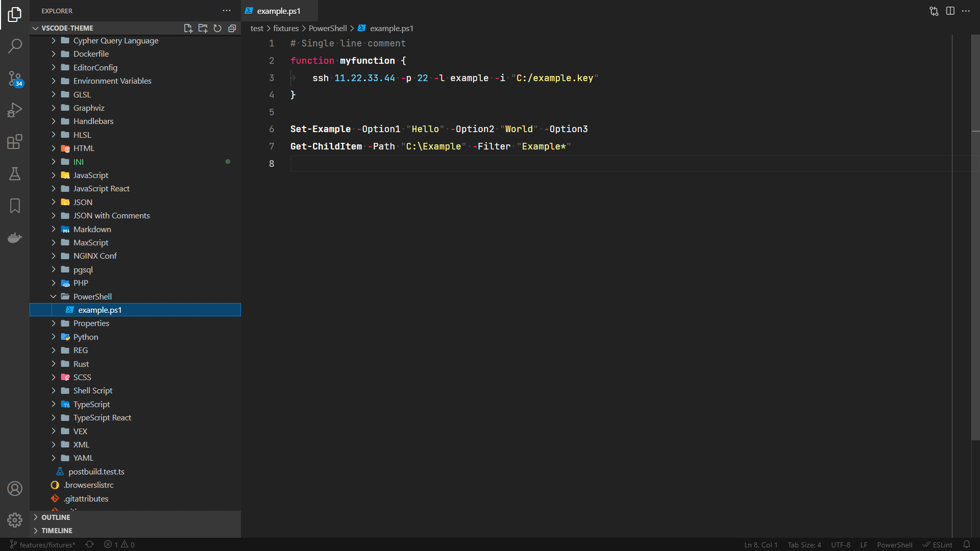Split the editor to the right
The width and height of the screenshot is (980, 551).
(950, 11)
